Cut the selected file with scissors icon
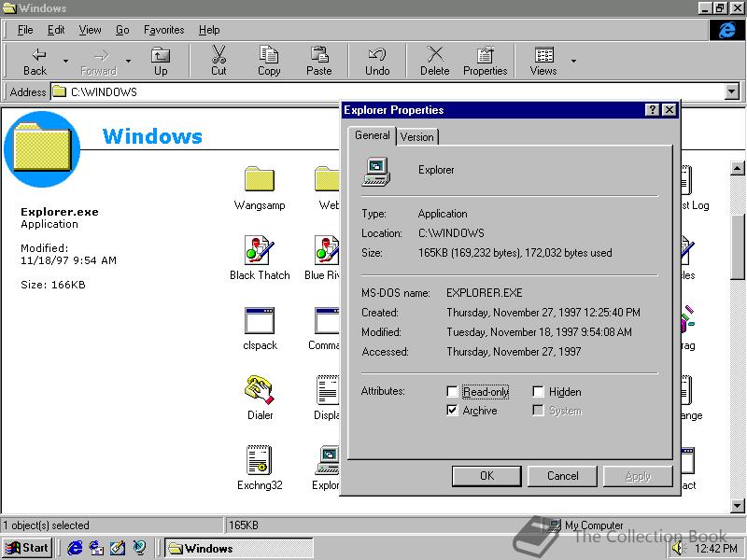747x560 pixels. (x=218, y=61)
